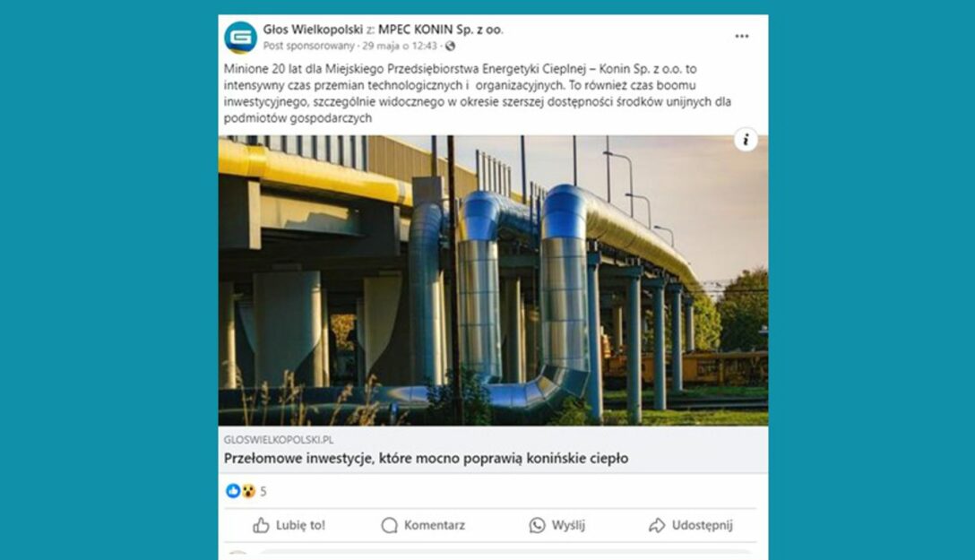Open the three-dots post options menu

pyautogui.click(x=742, y=36)
